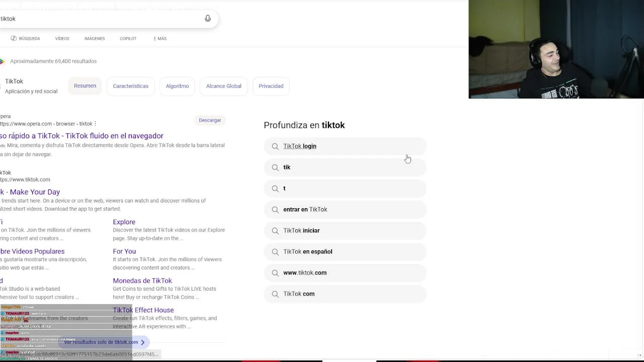This screenshot has height=362, width=644.
Task: Click the TikTok iniciar suggestion
Action: 345,231
